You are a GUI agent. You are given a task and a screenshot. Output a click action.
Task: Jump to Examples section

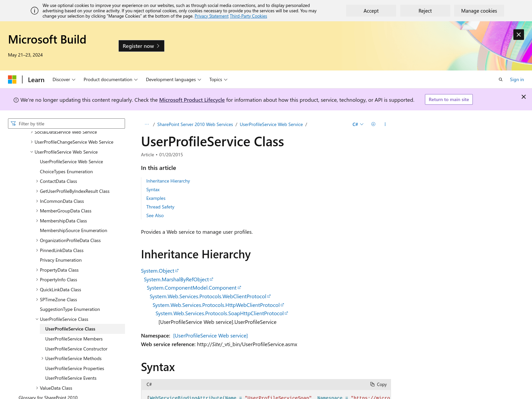click(156, 198)
